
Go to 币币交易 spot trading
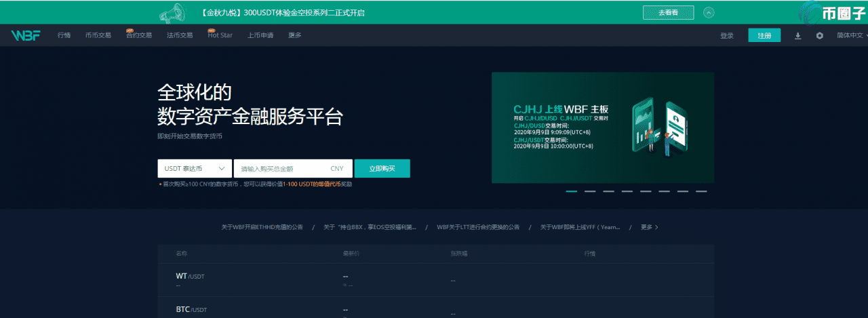[98, 35]
